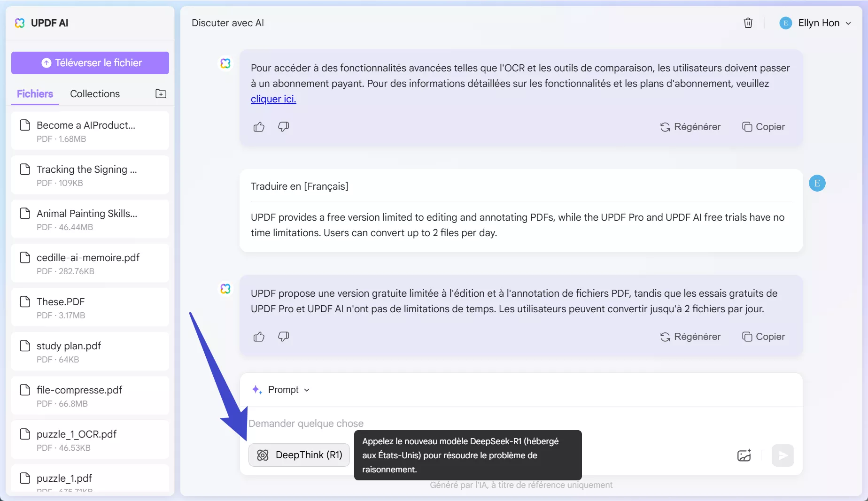Click the trash icon to clear chat

(748, 23)
